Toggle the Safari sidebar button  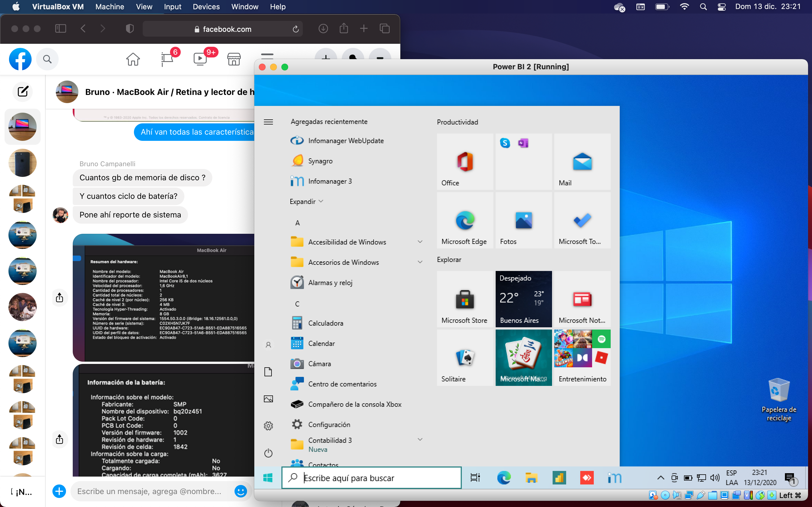tap(60, 29)
